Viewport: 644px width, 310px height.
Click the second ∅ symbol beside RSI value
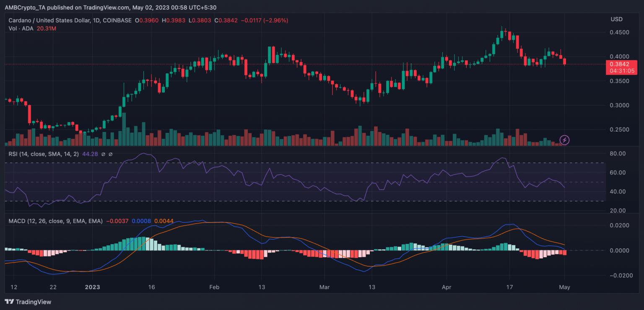pos(111,154)
